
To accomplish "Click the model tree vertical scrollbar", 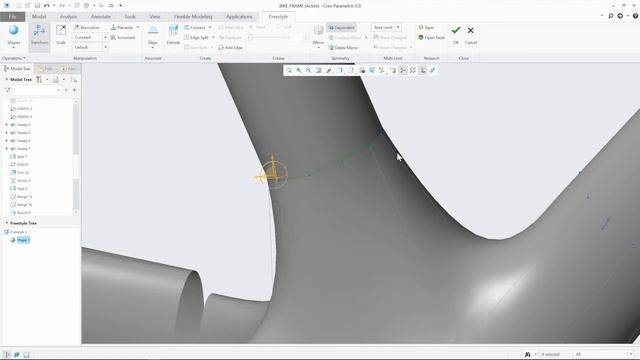I will tap(76, 157).
